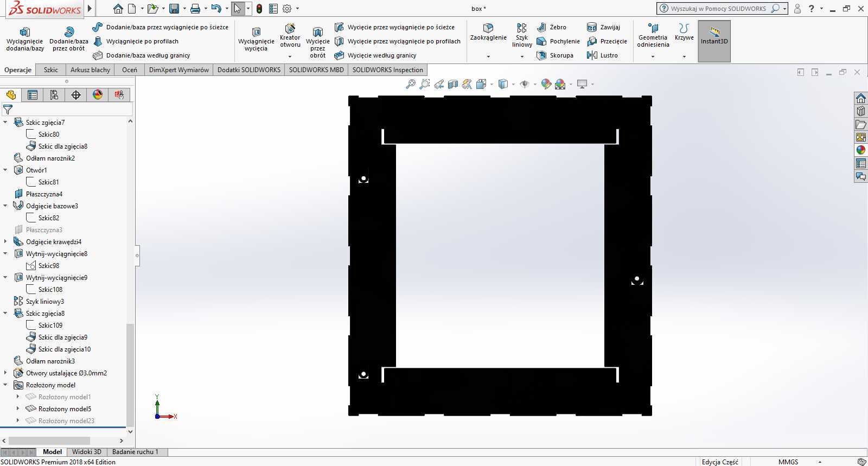
Task: Expand SOLIDWORKS main menu arrow
Action: 90,9
